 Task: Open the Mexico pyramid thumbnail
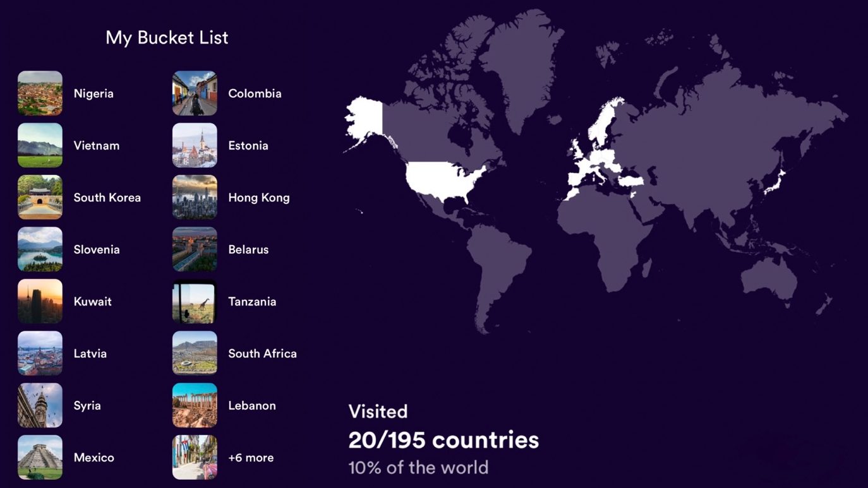click(x=40, y=458)
